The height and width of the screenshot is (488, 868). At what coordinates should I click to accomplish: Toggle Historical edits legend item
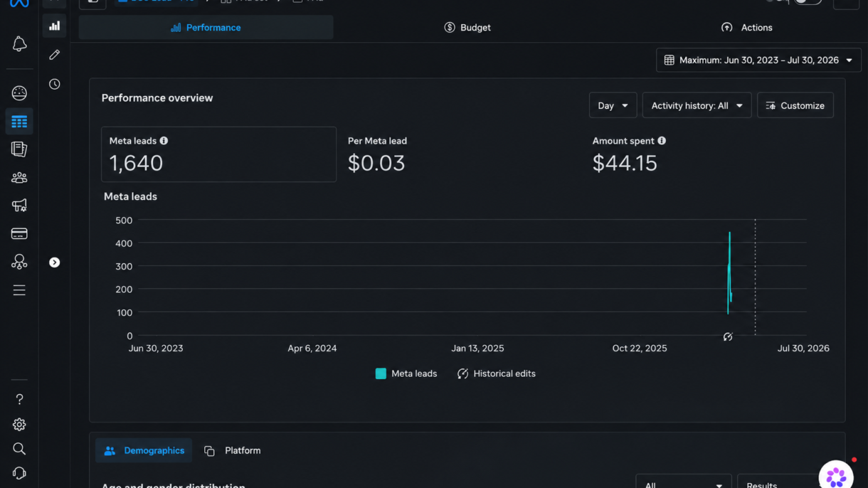click(497, 373)
